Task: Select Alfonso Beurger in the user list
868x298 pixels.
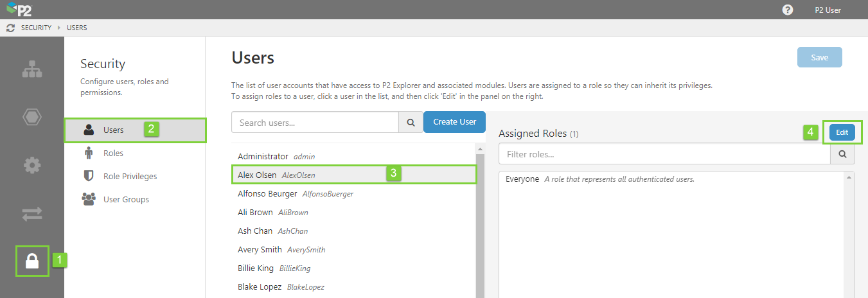Action: click(x=267, y=193)
